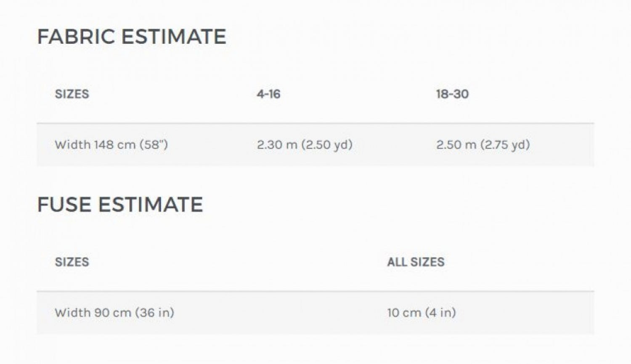This screenshot has width=631, height=364.
Task: Click divider line below fabric table header
Action: tap(315, 123)
